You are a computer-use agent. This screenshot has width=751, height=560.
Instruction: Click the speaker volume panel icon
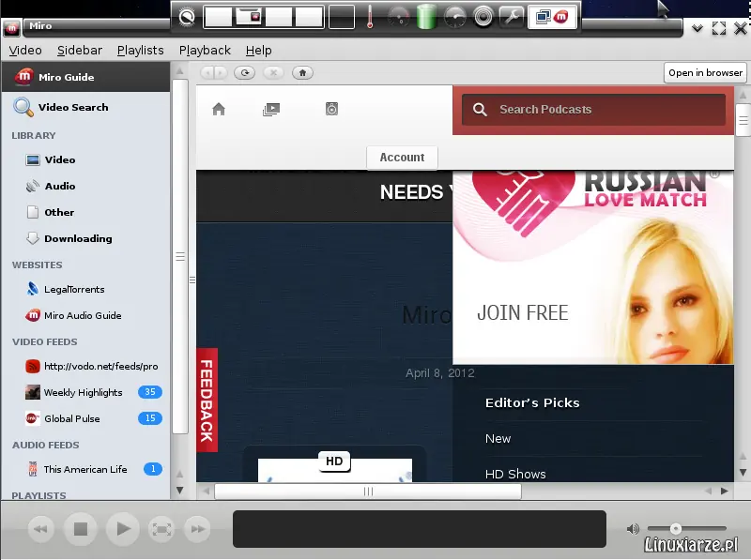coord(483,17)
